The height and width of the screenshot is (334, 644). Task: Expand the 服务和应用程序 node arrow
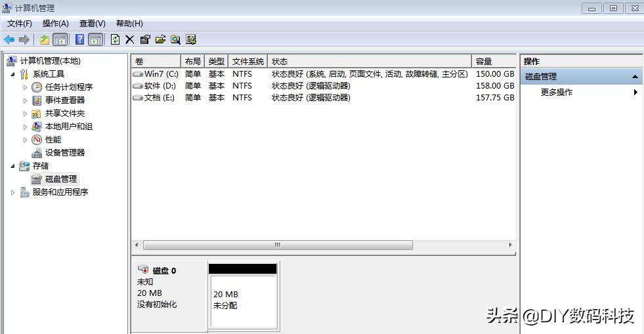[x=12, y=192]
